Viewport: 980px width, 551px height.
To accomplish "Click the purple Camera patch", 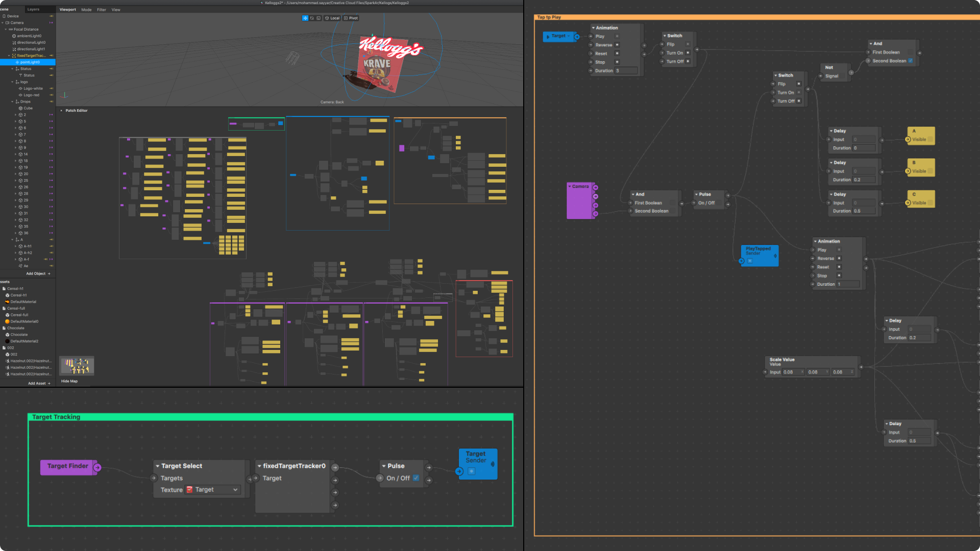I will (580, 201).
